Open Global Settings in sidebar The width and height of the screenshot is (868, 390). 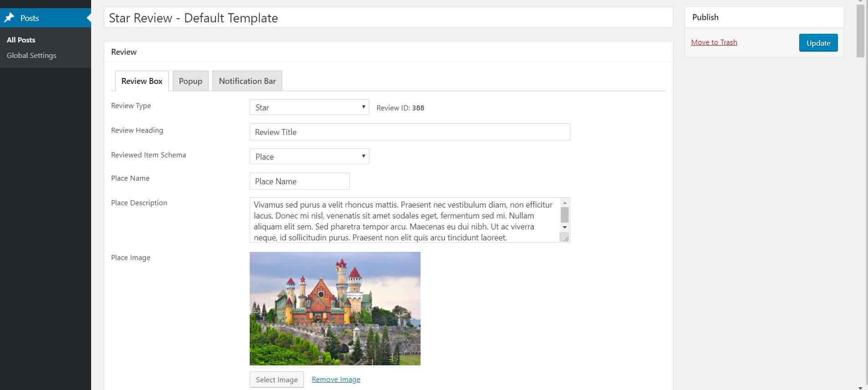tap(31, 55)
